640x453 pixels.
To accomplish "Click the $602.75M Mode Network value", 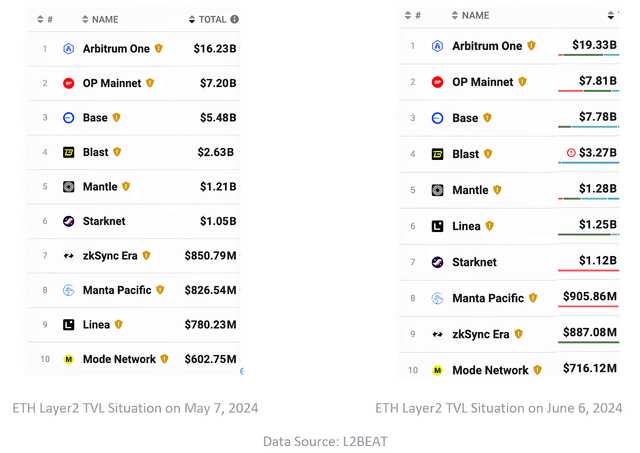I will [x=210, y=359].
